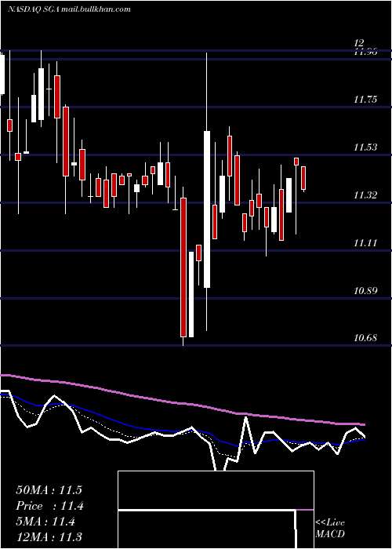This screenshot has height=549, width=392.
Task: Click the <<Live MACD label
Action: [330, 528]
